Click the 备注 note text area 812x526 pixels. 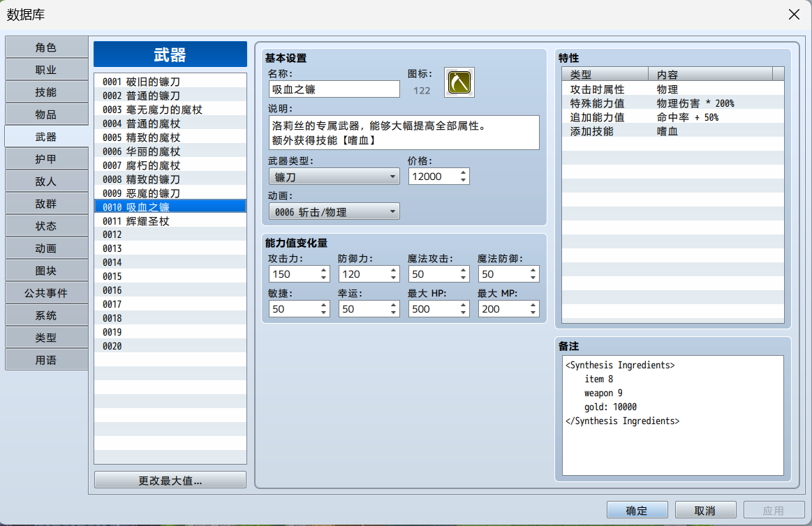tap(672, 415)
